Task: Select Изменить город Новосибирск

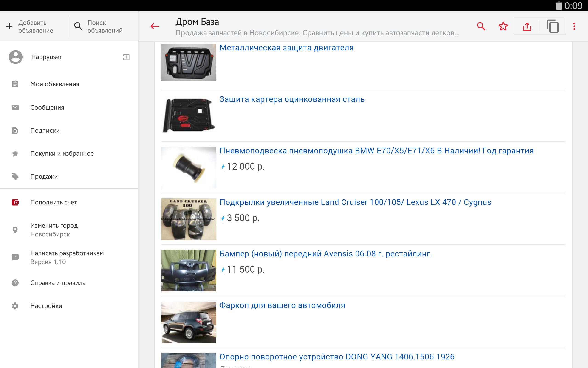Action: pyautogui.click(x=69, y=230)
